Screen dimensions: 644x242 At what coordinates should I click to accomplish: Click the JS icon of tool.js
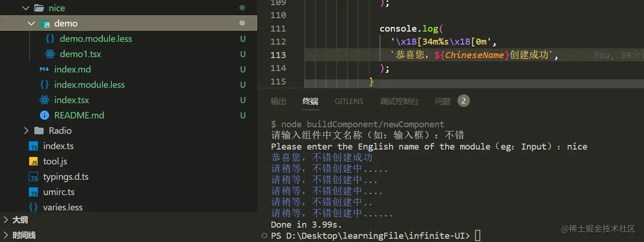pyautogui.click(x=33, y=162)
